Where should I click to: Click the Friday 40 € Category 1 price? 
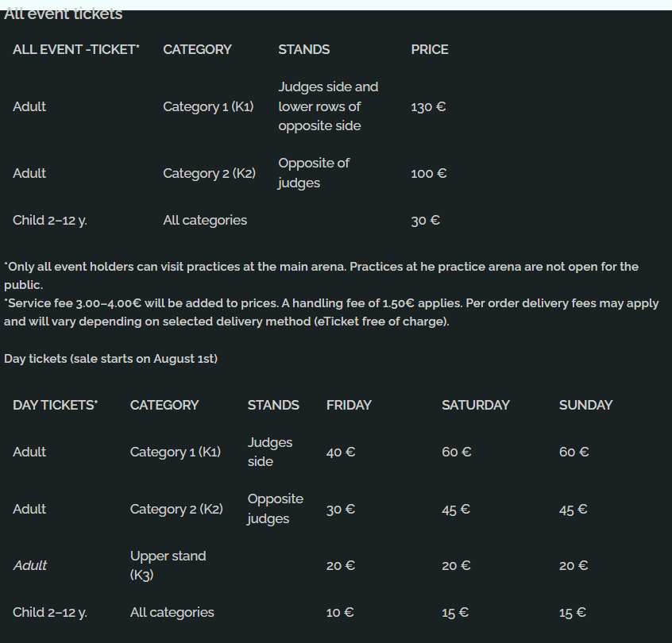click(x=341, y=452)
